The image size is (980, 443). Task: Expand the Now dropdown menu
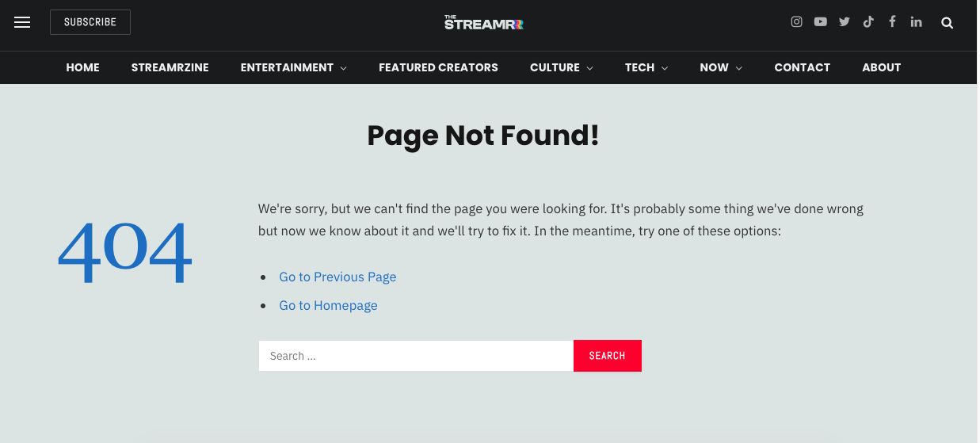click(x=720, y=67)
